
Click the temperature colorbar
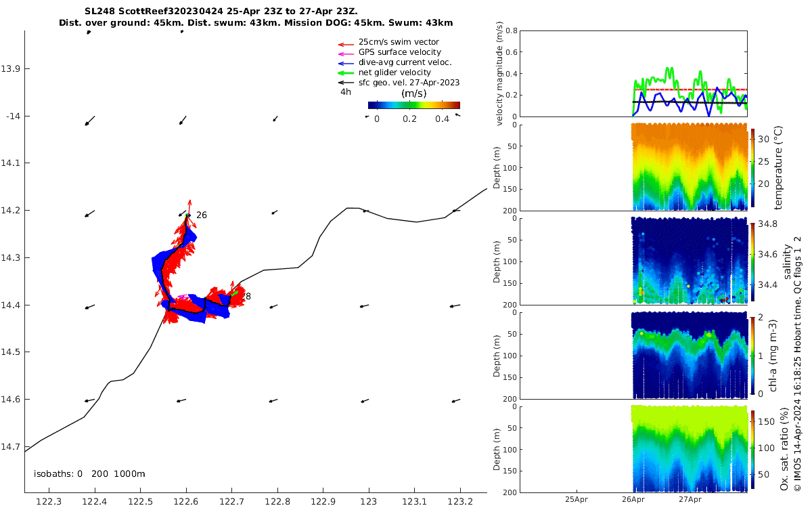752,167
